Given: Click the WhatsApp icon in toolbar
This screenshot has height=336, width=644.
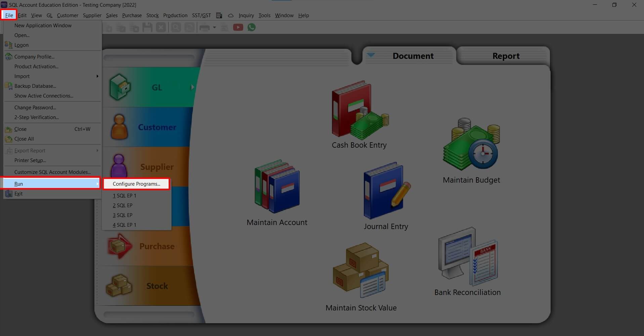Looking at the screenshot, I should (x=252, y=27).
